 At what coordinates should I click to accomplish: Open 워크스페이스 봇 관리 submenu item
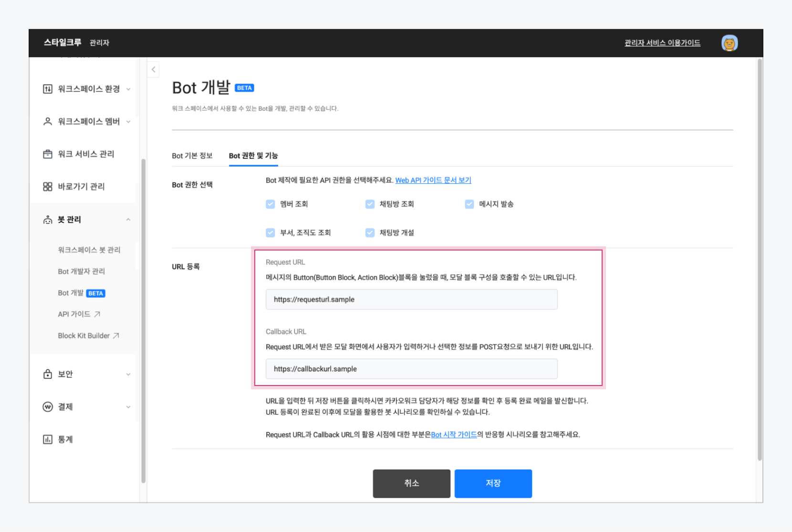[x=89, y=250]
